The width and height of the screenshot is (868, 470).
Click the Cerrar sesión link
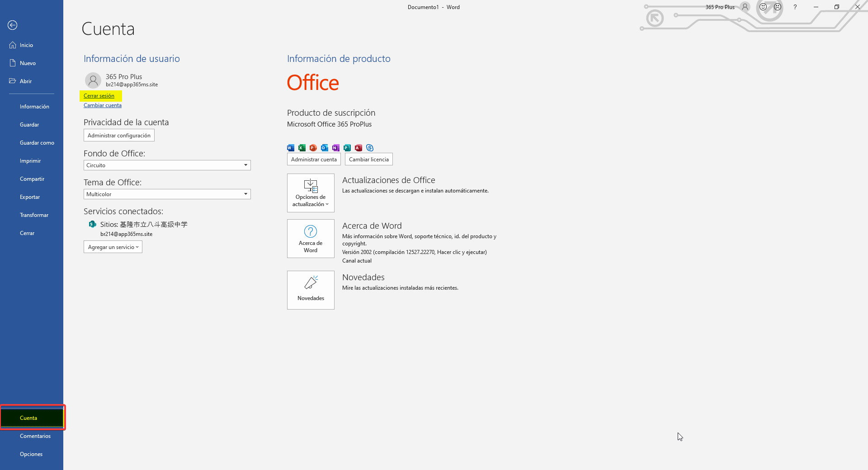click(x=99, y=96)
